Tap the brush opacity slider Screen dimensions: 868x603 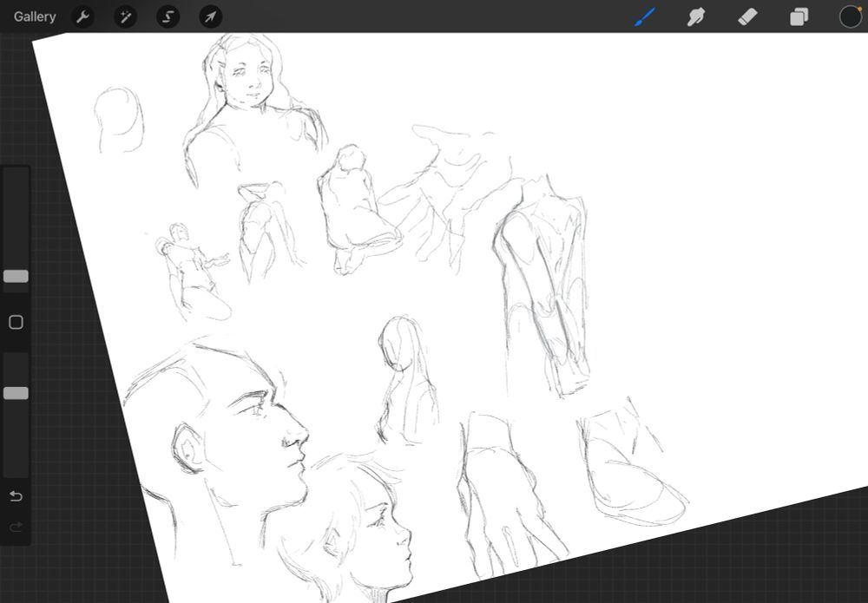[15, 392]
